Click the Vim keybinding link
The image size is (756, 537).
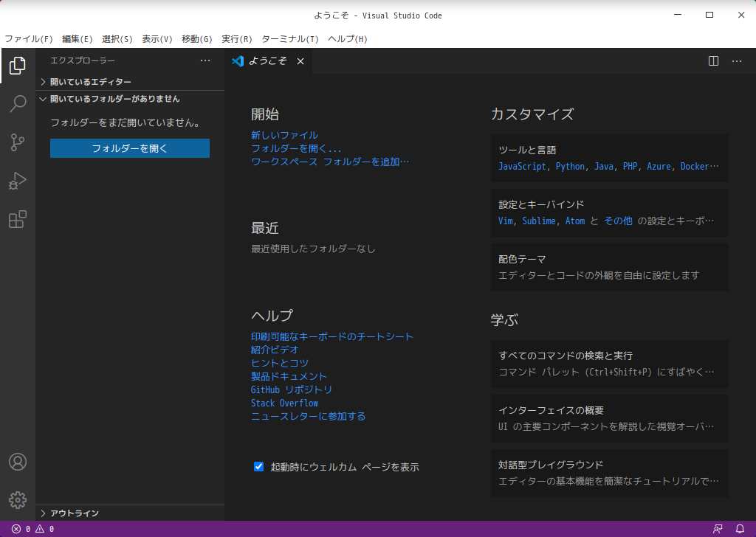coord(506,221)
